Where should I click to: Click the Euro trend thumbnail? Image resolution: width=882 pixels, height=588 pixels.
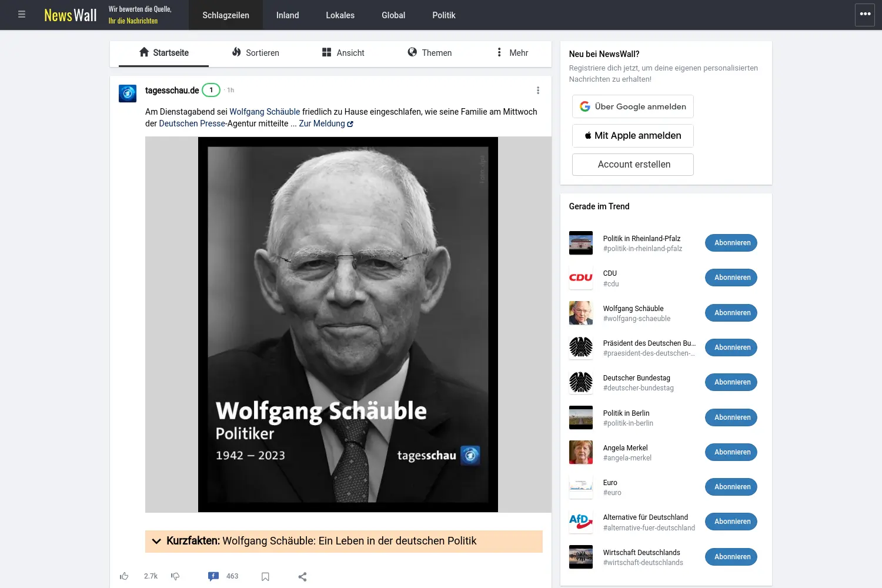[581, 487]
